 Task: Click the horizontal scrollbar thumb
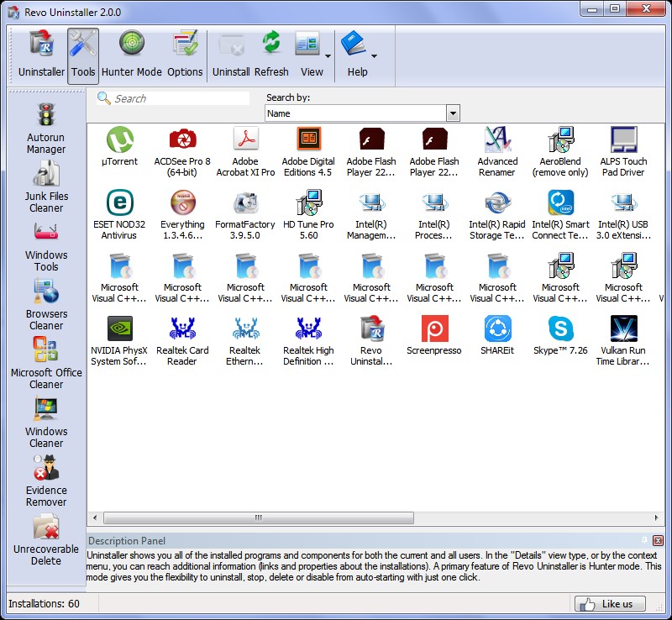[257, 518]
